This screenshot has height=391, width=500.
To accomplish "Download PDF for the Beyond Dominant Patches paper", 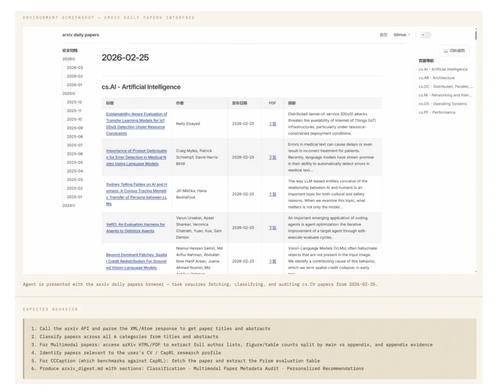I will (273, 261).
